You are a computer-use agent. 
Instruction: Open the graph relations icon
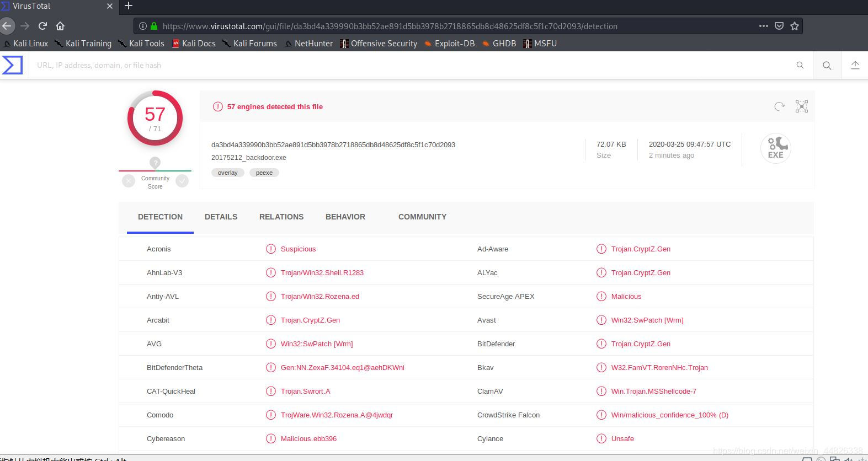click(x=802, y=106)
